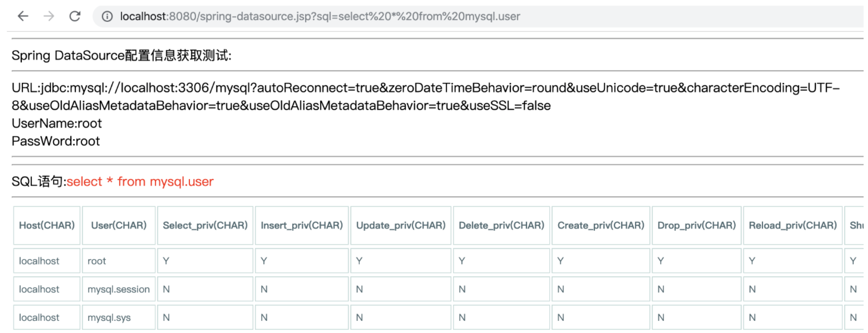Click the browser back arrow

coord(23,16)
